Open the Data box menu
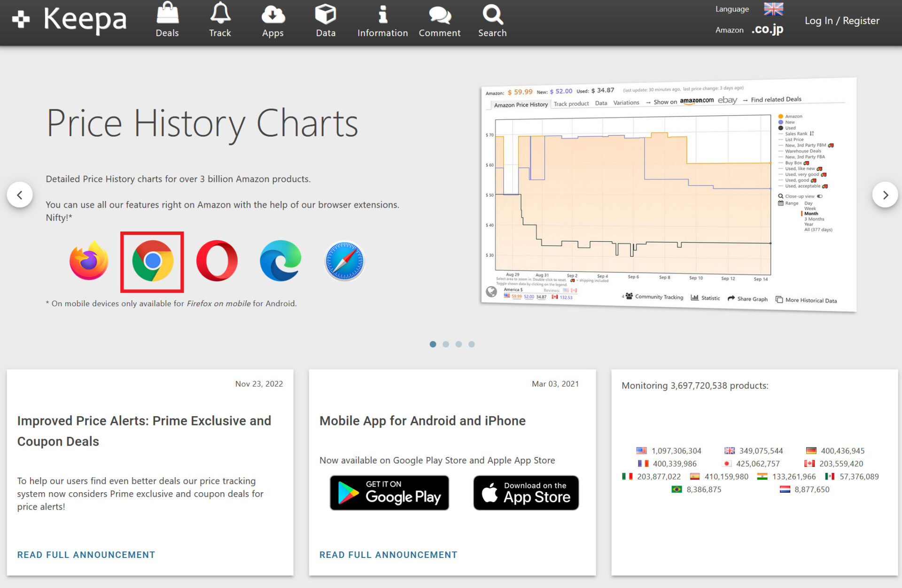The width and height of the screenshot is (902, 588). pyautogui.click(x=326, y=20)
